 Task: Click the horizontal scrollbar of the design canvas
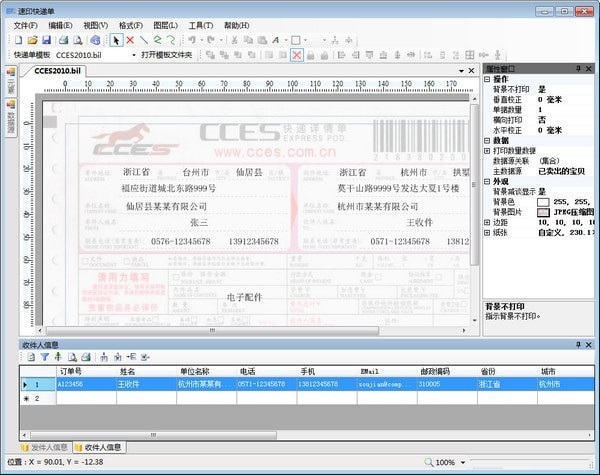tap(212, 330)
